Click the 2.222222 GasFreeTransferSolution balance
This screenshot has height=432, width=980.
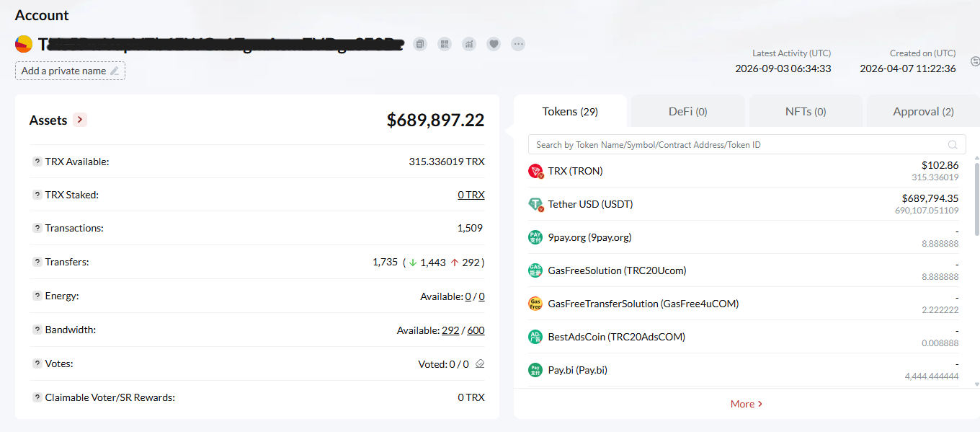tap(940, 310)
